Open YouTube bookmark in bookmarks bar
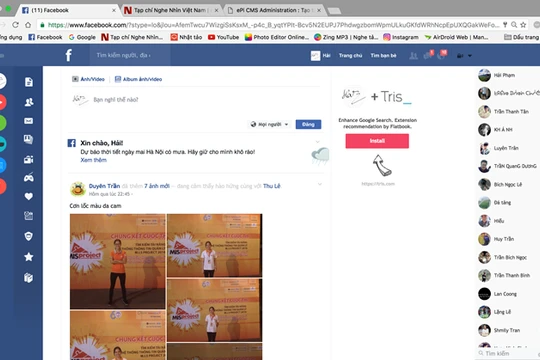The image size is (540, 360). pos(224,37)
